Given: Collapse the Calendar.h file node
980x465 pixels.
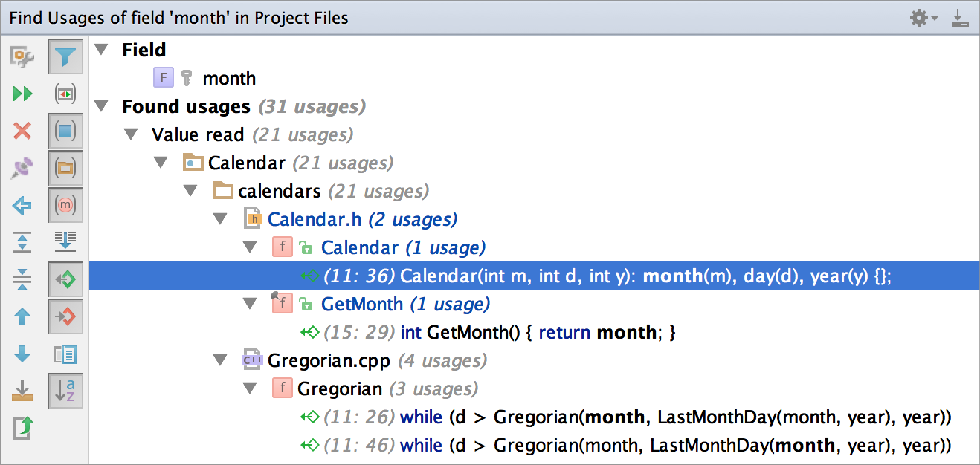Looking at the screenshot, I should (220, 220).
